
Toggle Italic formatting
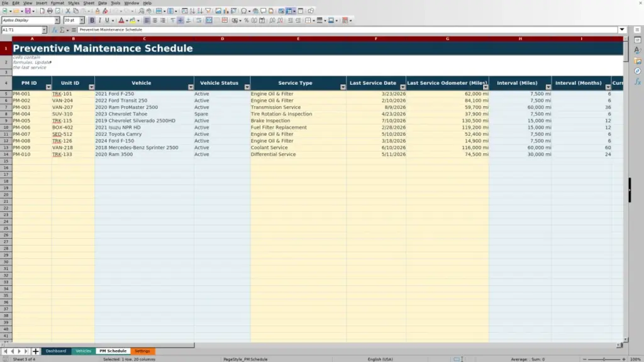click(100, 21)
